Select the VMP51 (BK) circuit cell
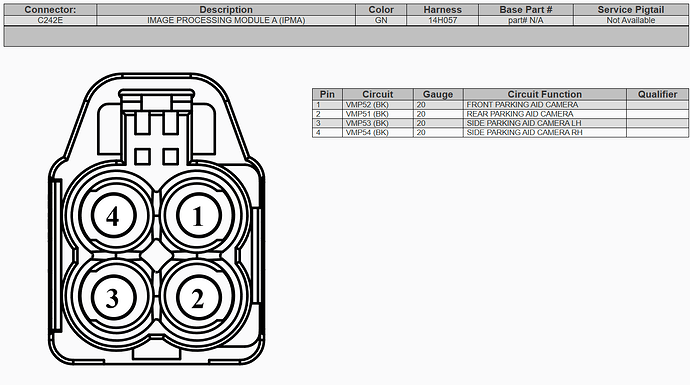The width and height of the screenshot is (690, 385). click(378, 114)
